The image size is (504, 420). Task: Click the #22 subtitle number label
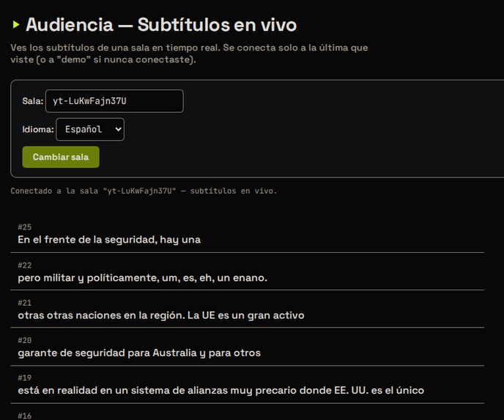(25, 265)
